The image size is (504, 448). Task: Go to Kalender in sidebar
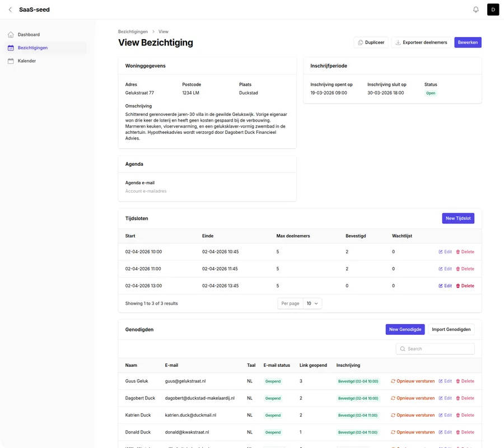pyautogui.click(x=27, y=61)
